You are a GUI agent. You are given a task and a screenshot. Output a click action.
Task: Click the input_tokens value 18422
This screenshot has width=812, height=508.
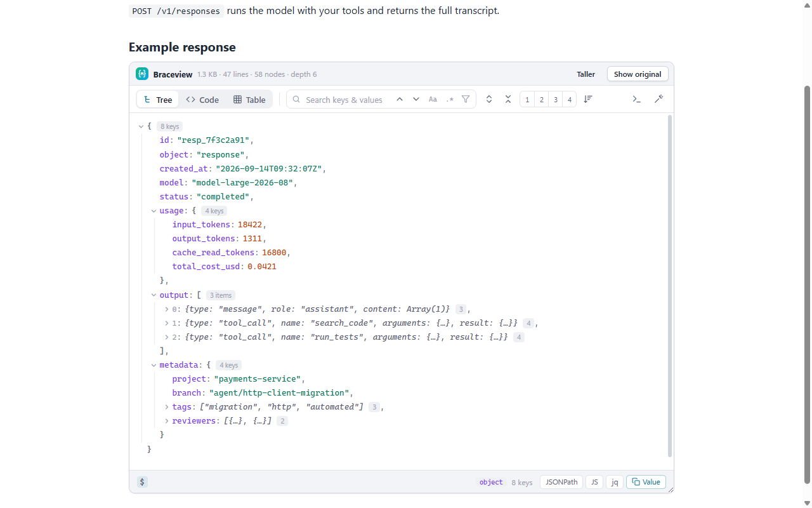tap(249, 225)
